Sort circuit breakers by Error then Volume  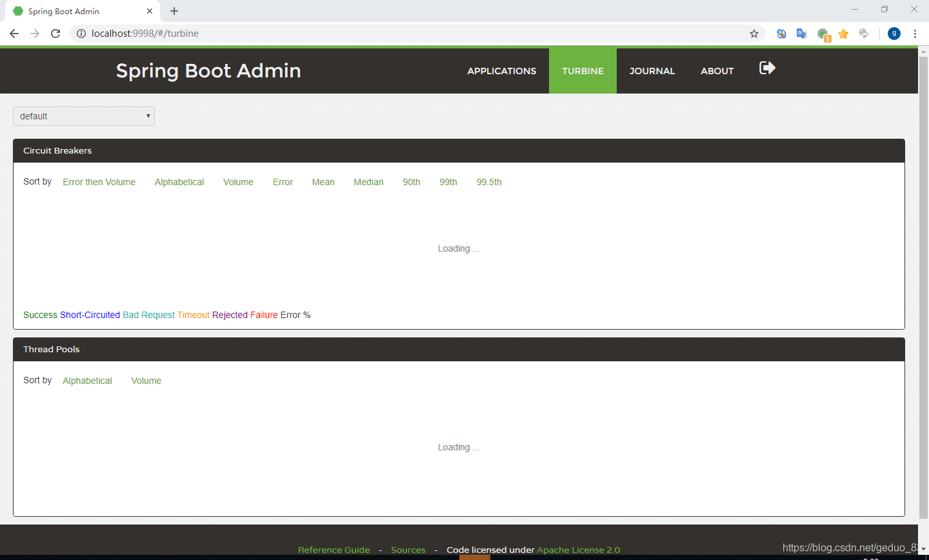[99, 182]
